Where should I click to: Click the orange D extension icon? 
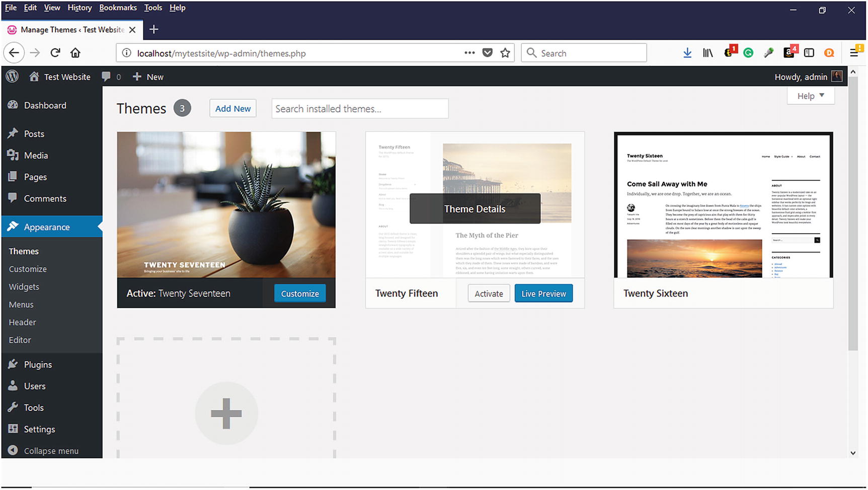829,53
